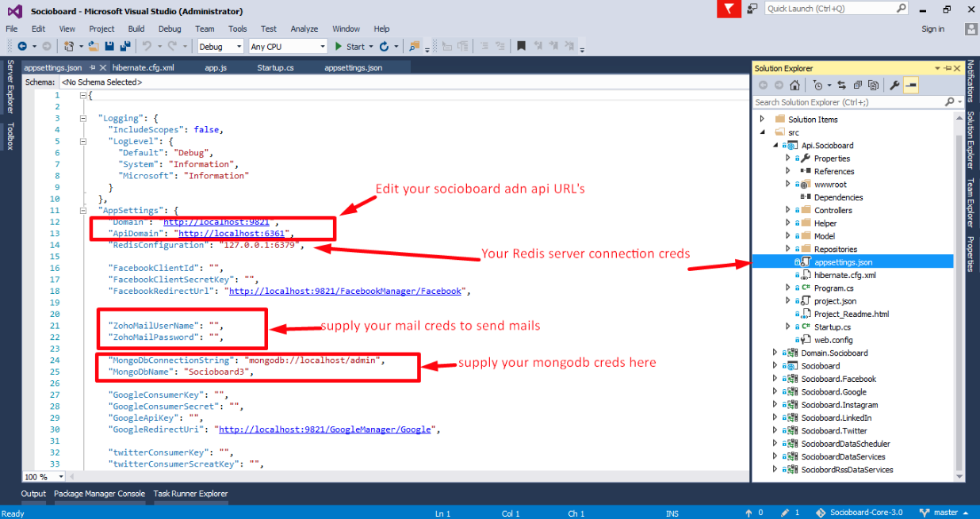
Task: Follow the GoogleManager/Google redirect URL link
Action: pos(325,429)
